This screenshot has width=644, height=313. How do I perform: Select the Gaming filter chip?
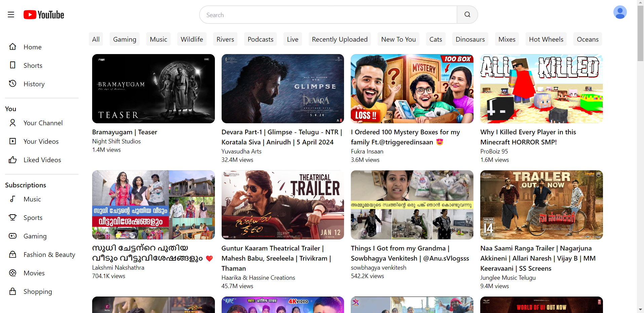(x=125, y=39)
